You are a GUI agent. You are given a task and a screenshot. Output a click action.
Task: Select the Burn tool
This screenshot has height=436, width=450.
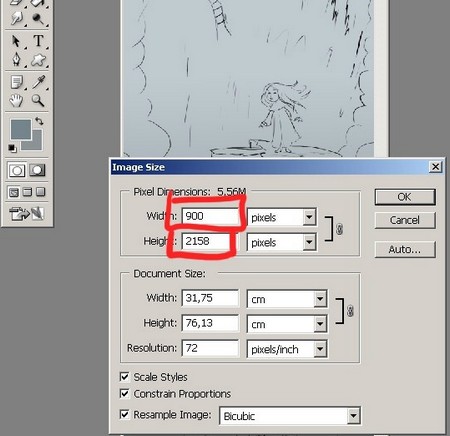pos(39,19)
